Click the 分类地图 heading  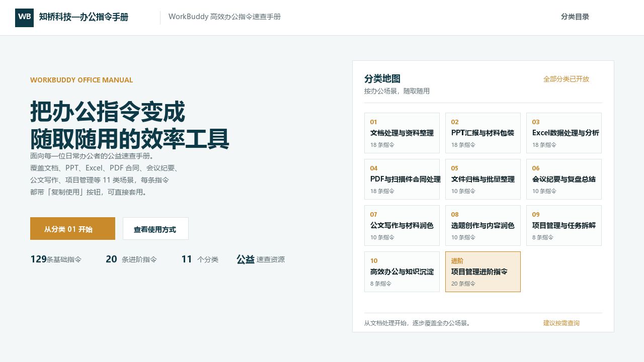click(x=382, y=79)
